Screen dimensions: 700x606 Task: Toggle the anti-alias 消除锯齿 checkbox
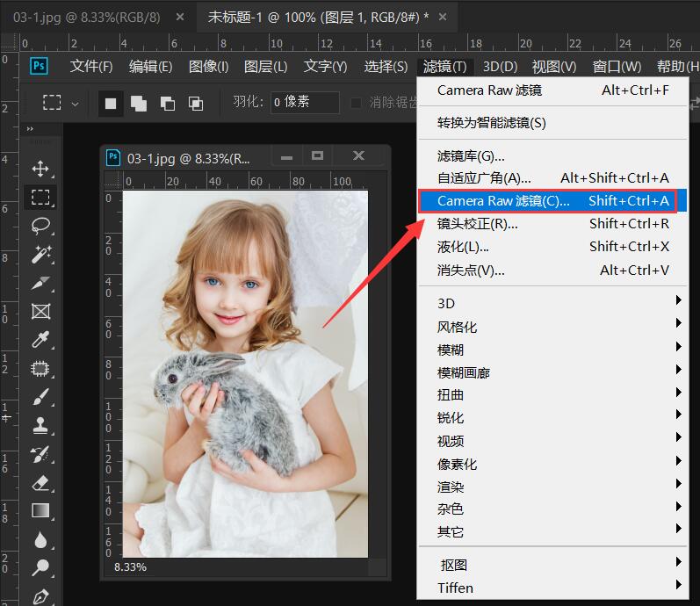[x=356, y=103]
